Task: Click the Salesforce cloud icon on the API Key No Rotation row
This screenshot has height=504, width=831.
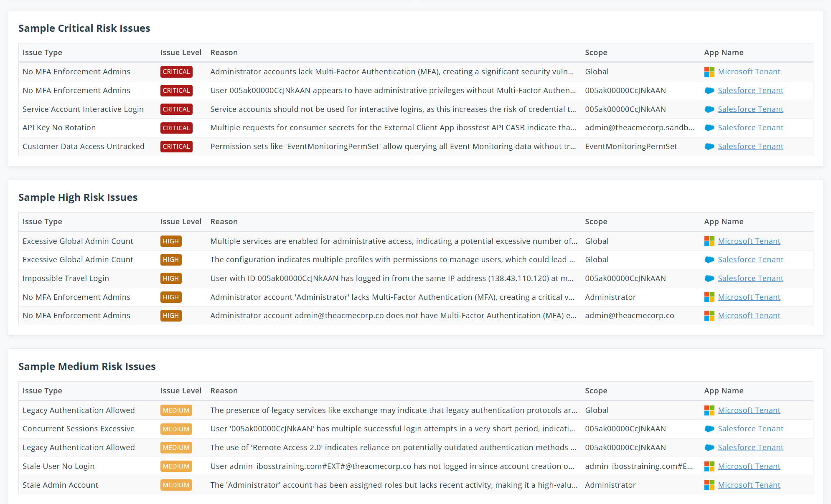Action: pos(709,128)
